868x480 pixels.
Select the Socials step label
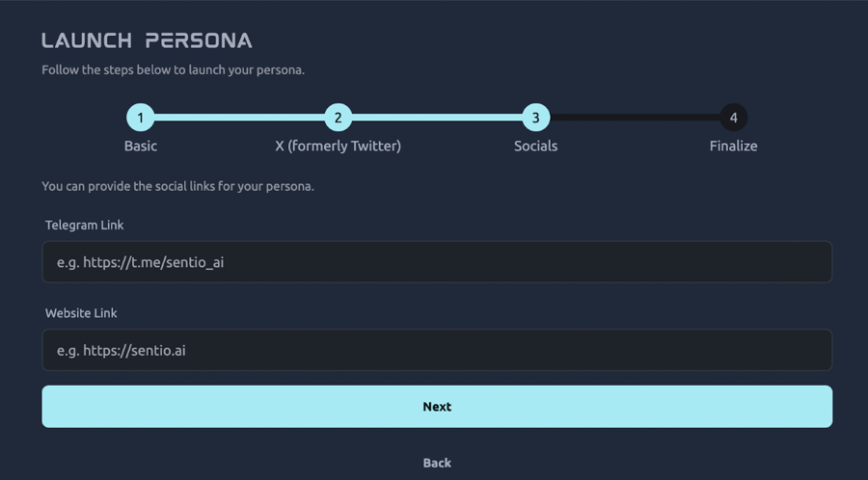click(x=535, y=147)
